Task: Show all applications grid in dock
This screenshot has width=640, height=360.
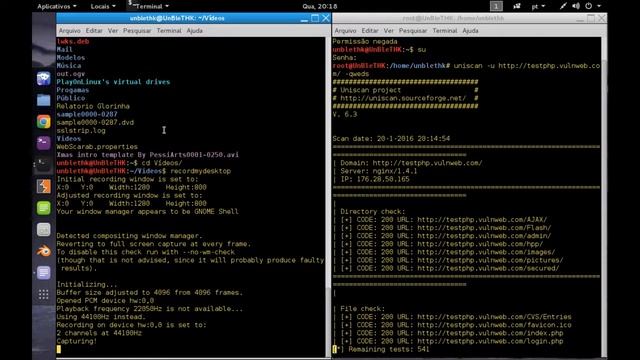Action: pyautogui.click(x=43, y=294)
